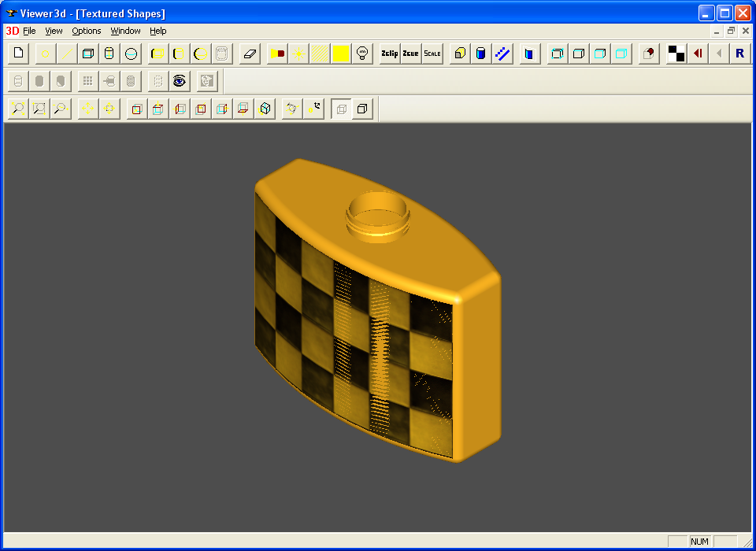
Task: Click the eye icon in second toolbar
Action: 180,81
